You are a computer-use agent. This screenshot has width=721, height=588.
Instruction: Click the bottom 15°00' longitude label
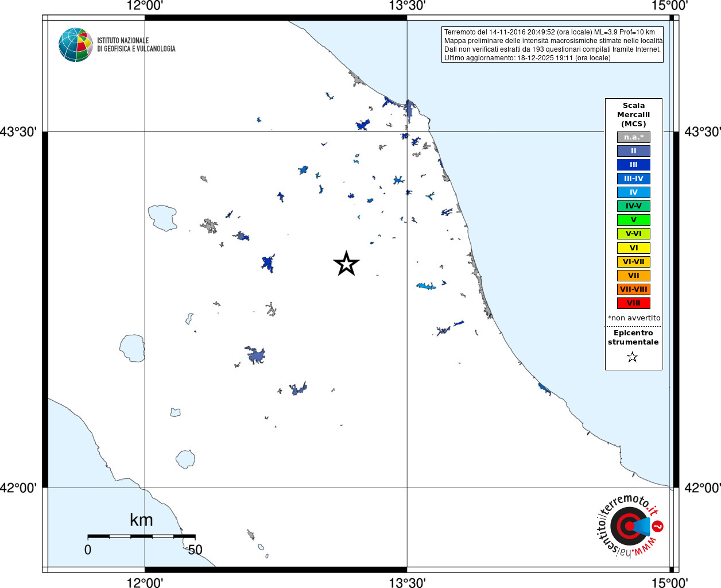coord(670,583)
